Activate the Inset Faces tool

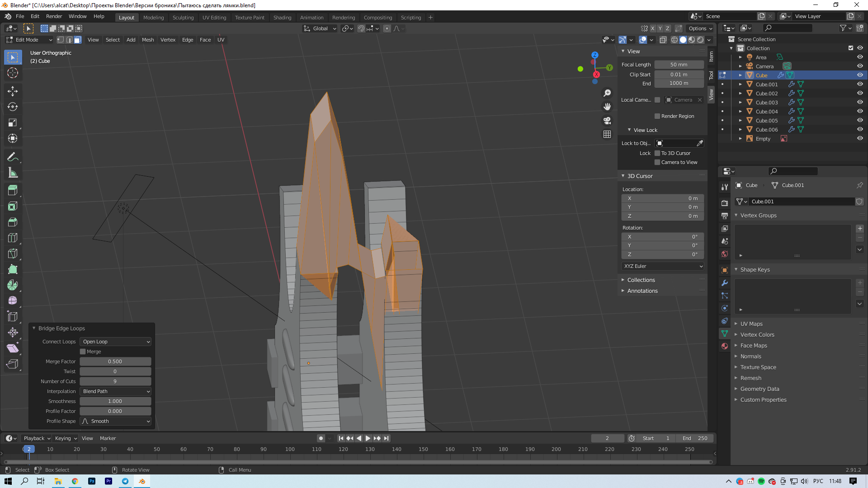(13, 206)
